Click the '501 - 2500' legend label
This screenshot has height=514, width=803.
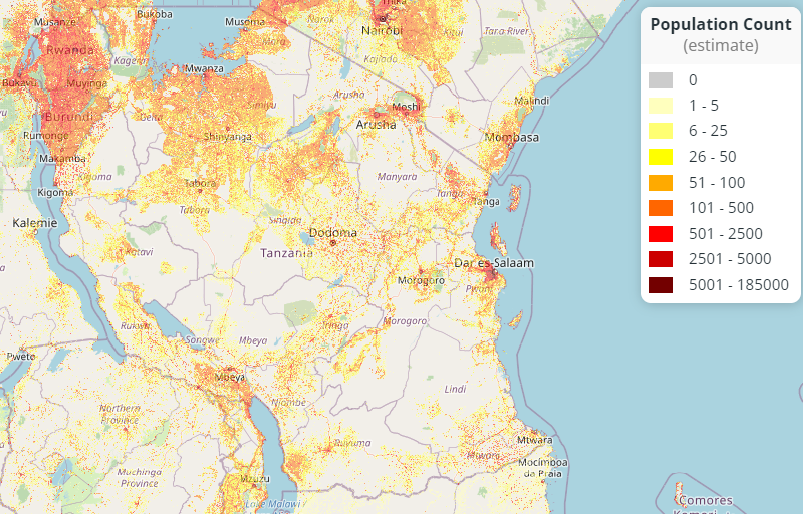pos(726,233)
